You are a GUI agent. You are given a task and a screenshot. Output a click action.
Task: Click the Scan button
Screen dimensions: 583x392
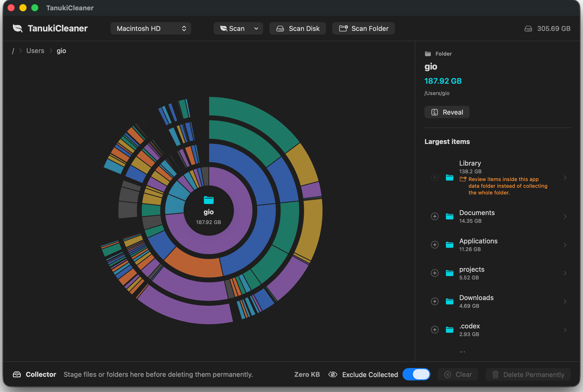click(x=232, y=28)
